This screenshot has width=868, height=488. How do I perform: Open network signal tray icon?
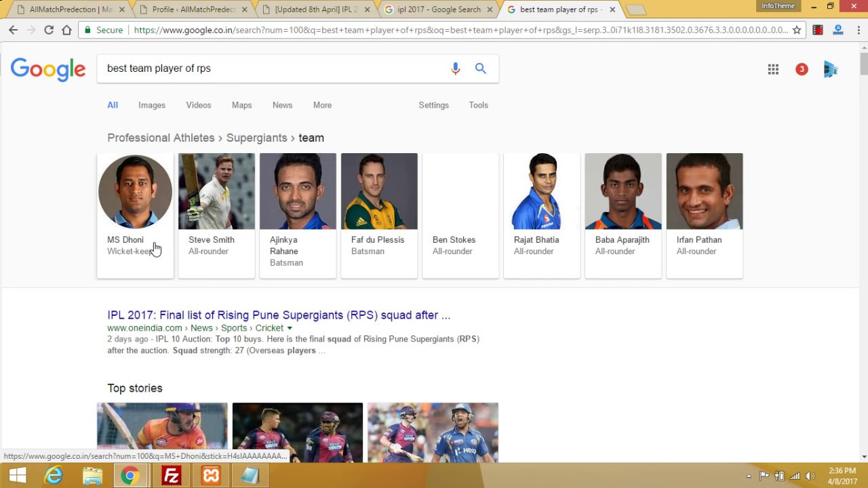(x=795, y=476)
